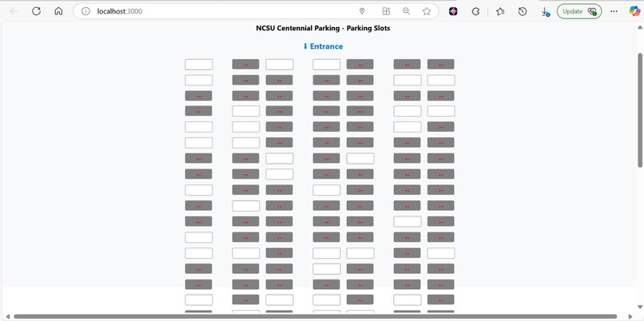The height and width of the screenshot is (321, 644).
Task: Select the occupied slot in third row, first column
Action: tap(198, 96)
